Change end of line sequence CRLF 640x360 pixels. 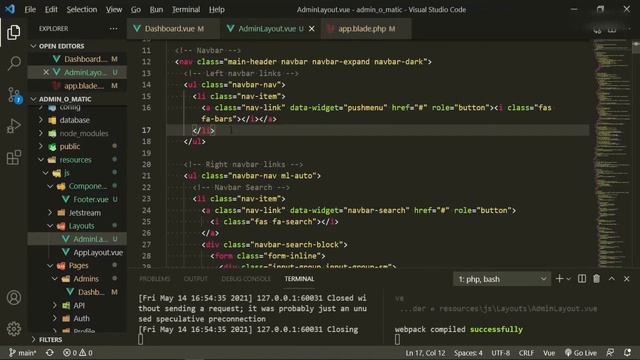click(527, 353)
